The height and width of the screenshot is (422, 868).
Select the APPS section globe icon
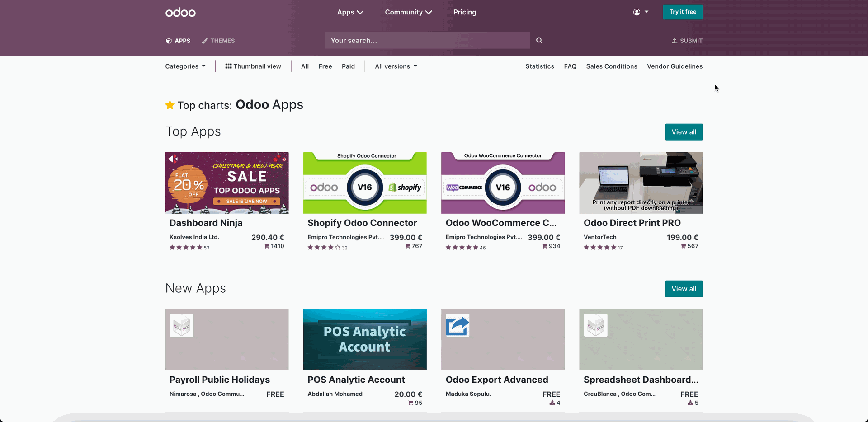[x=168, y=40]
